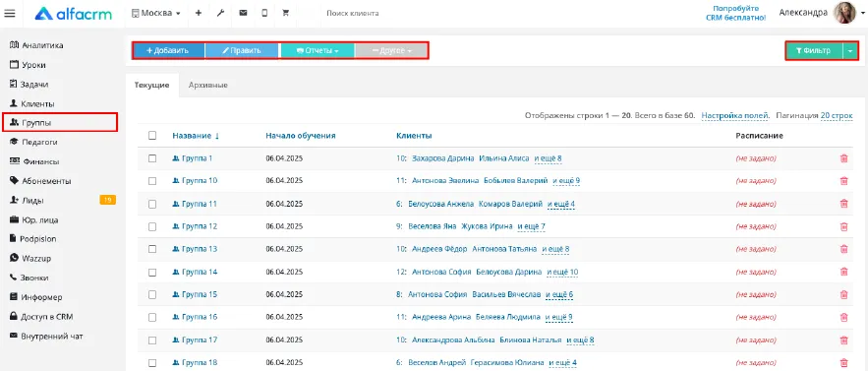Open the shopping cart icon
868x371 pixels.
286,13
